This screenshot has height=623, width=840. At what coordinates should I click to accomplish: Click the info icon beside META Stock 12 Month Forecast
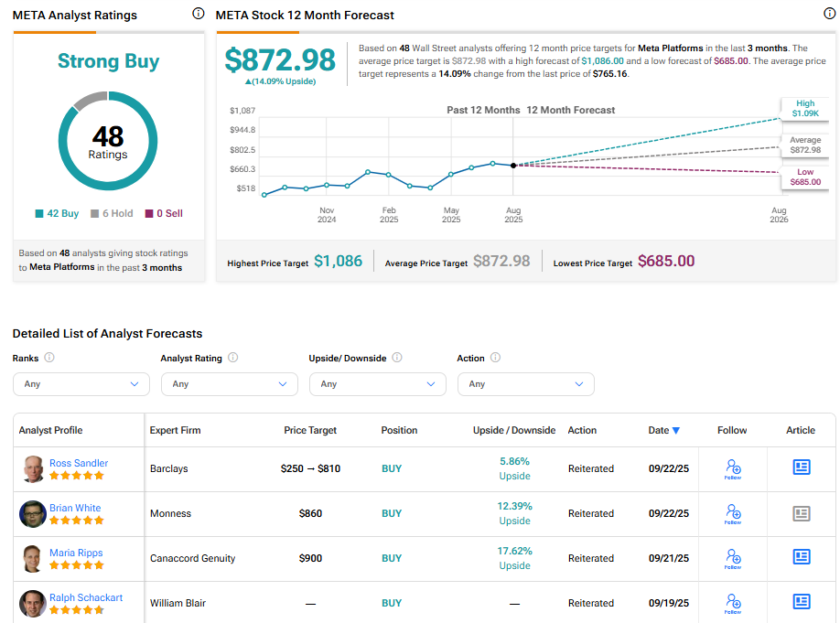click(x=829, y=14)
